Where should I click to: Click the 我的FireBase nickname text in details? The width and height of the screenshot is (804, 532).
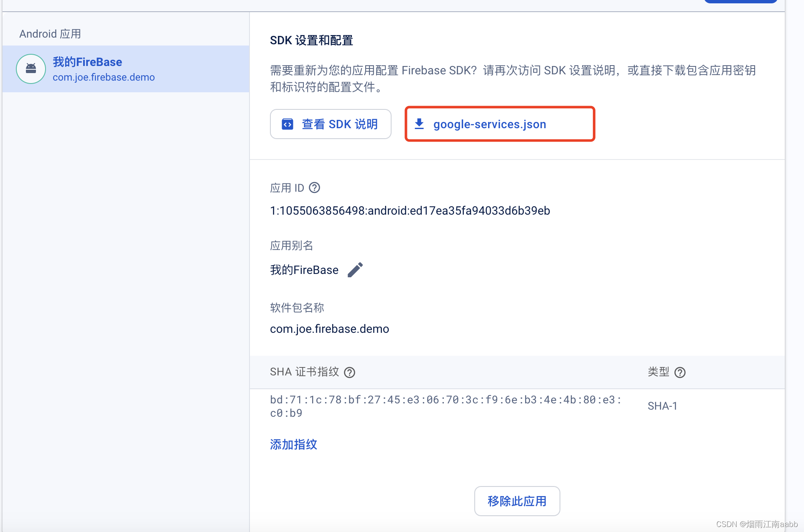[x=304, y=270]
